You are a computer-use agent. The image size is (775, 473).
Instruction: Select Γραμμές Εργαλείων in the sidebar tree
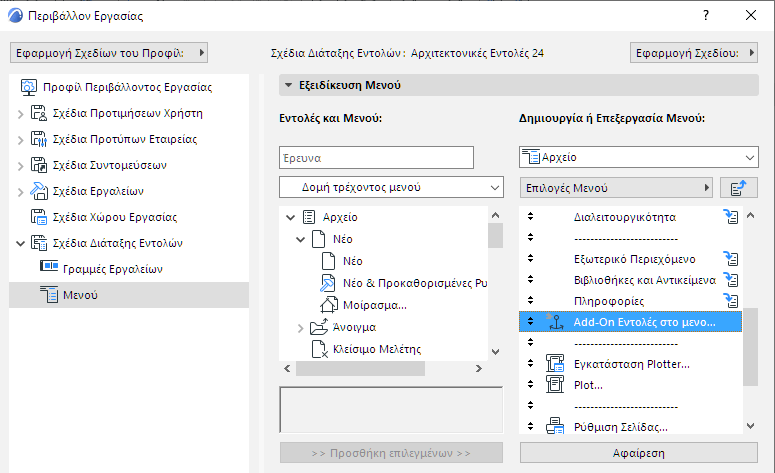(104, 269)
